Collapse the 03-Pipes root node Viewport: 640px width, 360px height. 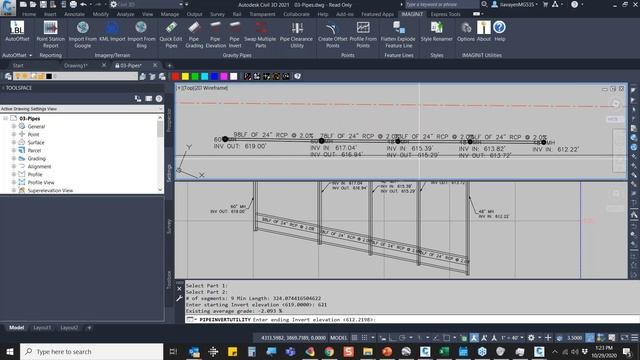pos(6,118)
